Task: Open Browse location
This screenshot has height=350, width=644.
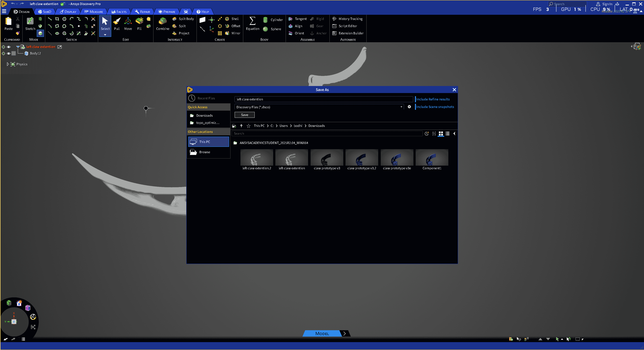Action: (205, 152)
